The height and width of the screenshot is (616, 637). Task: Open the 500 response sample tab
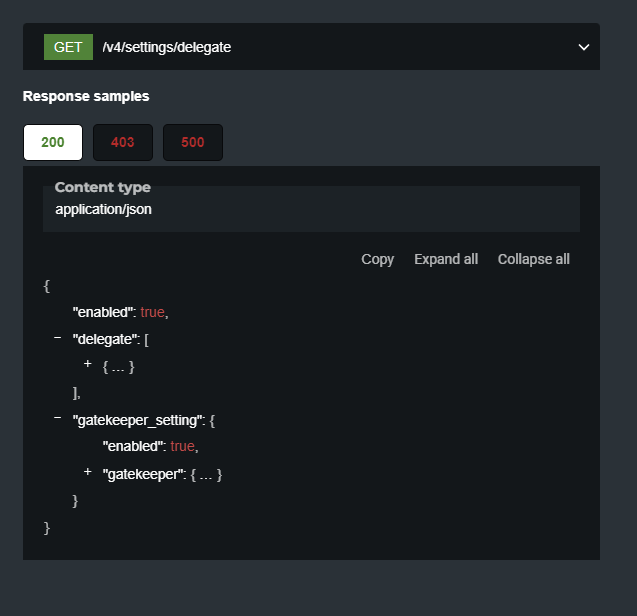click(x=193, y=142)
